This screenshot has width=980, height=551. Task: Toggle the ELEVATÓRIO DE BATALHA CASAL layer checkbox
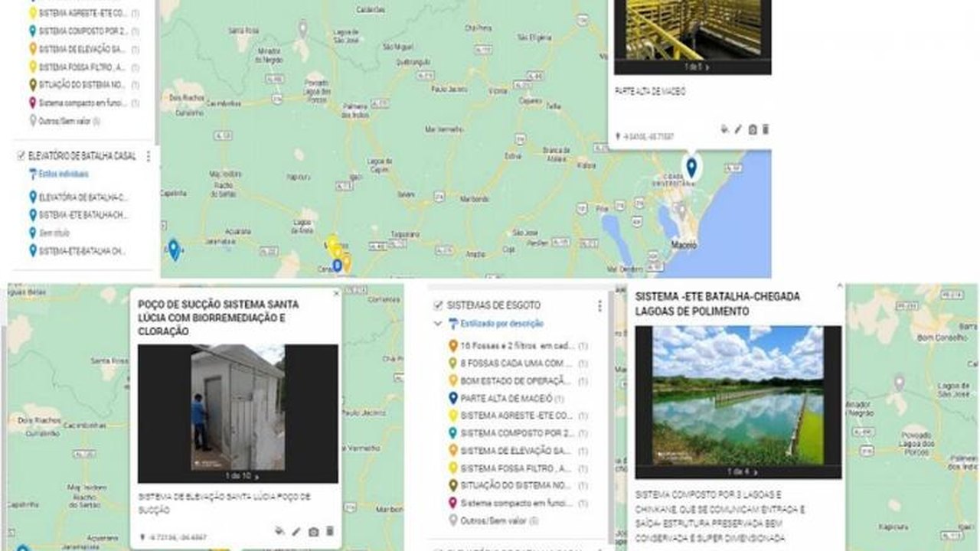point(21,155)
